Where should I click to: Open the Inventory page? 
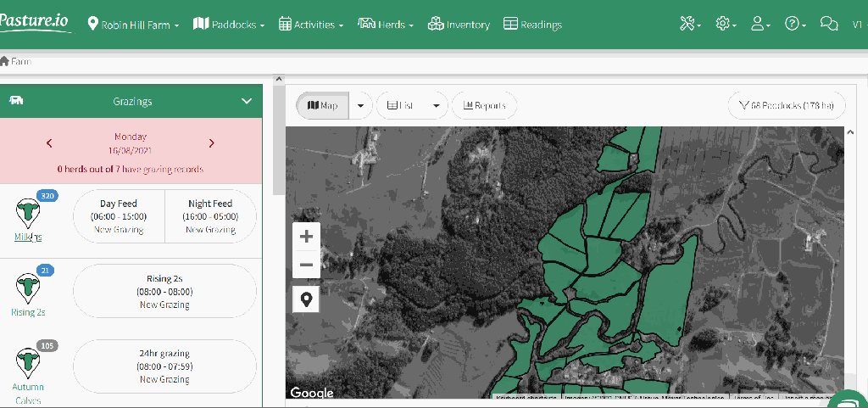pyautogui.click(x=459, y=25)
